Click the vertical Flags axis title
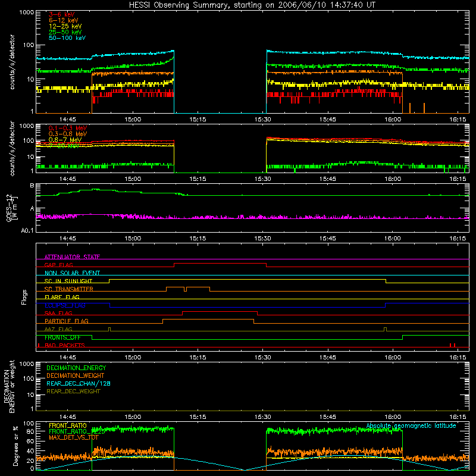 pyautogui.click(x=24, y=297)
